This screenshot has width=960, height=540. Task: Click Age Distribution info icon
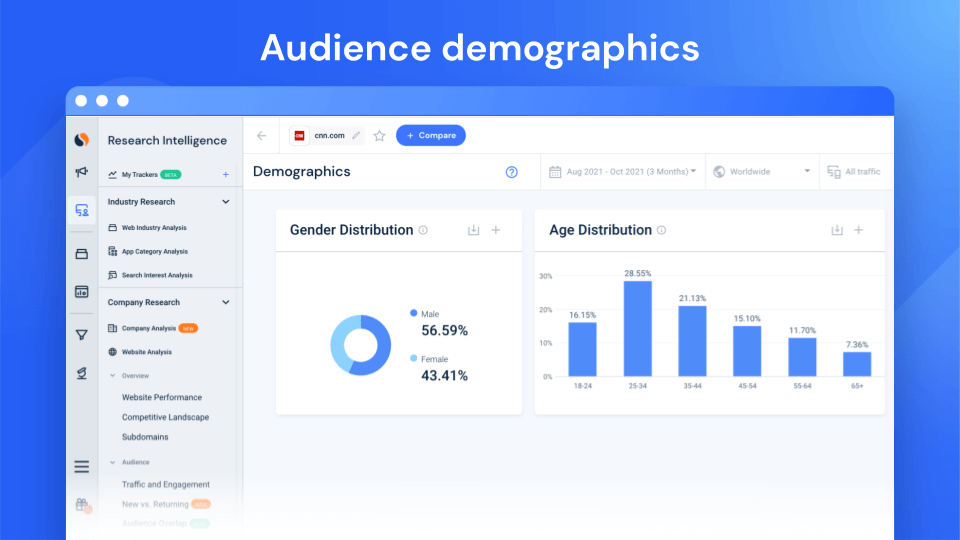pyautogui.click(x=661, y=230)
